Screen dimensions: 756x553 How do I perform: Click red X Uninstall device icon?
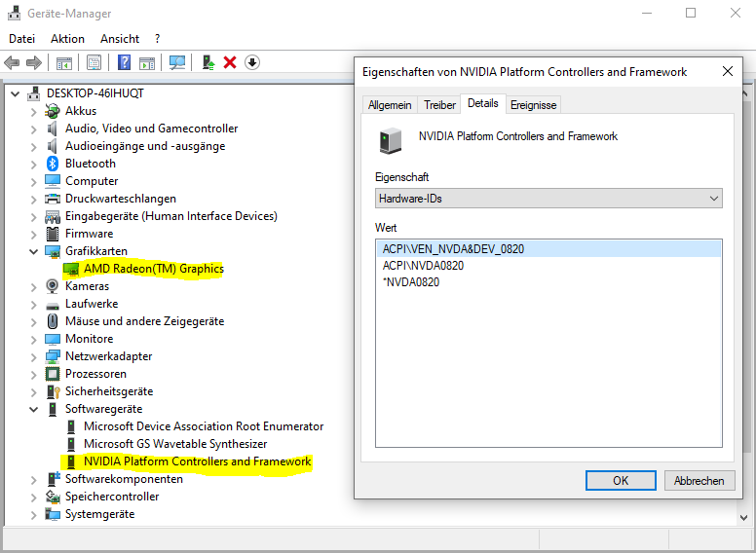230,62
